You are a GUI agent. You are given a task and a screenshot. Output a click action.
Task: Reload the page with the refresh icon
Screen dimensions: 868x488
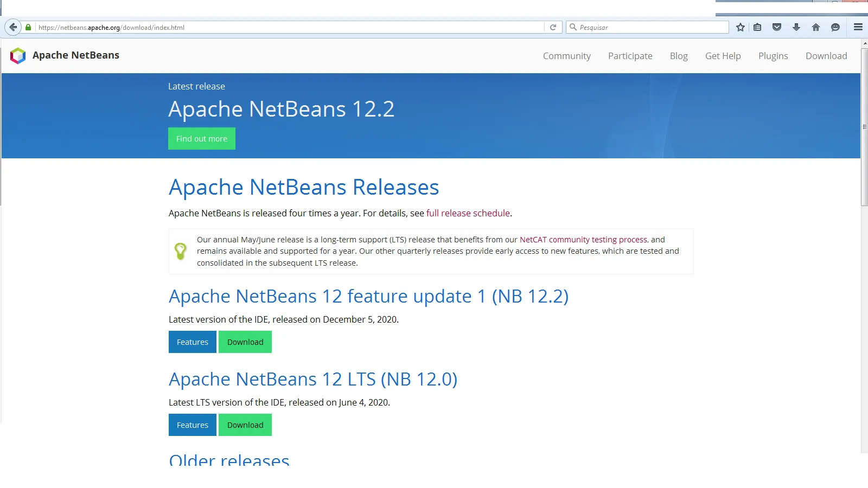[x=553, y=27]
